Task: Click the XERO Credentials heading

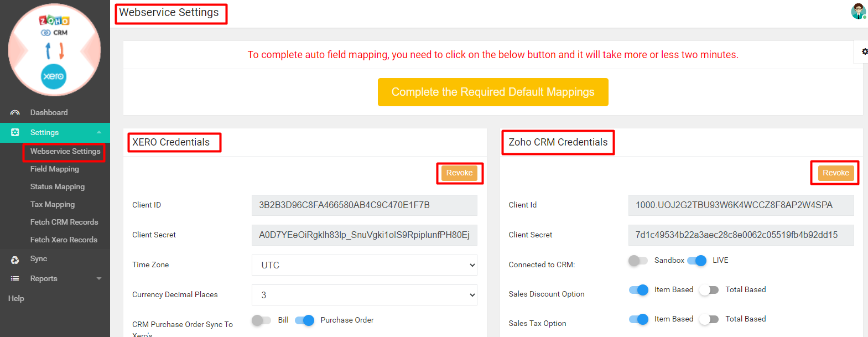Action: click(x=171, y=142)
